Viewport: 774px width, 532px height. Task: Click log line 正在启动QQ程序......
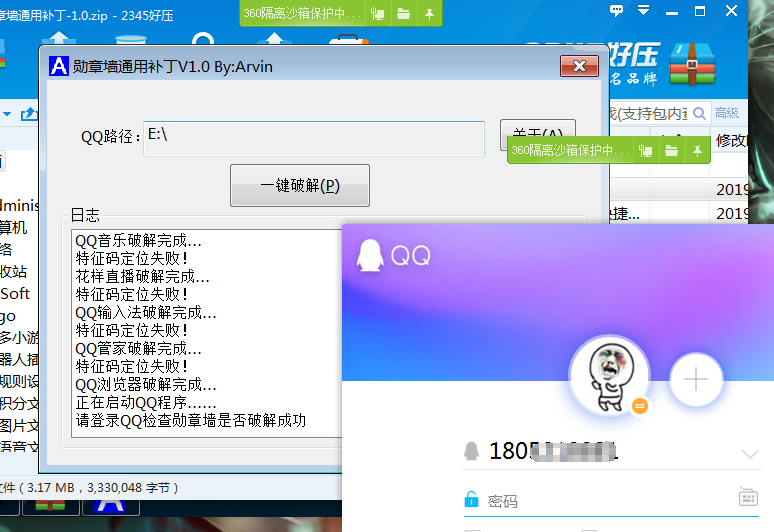tap(146, 402)
